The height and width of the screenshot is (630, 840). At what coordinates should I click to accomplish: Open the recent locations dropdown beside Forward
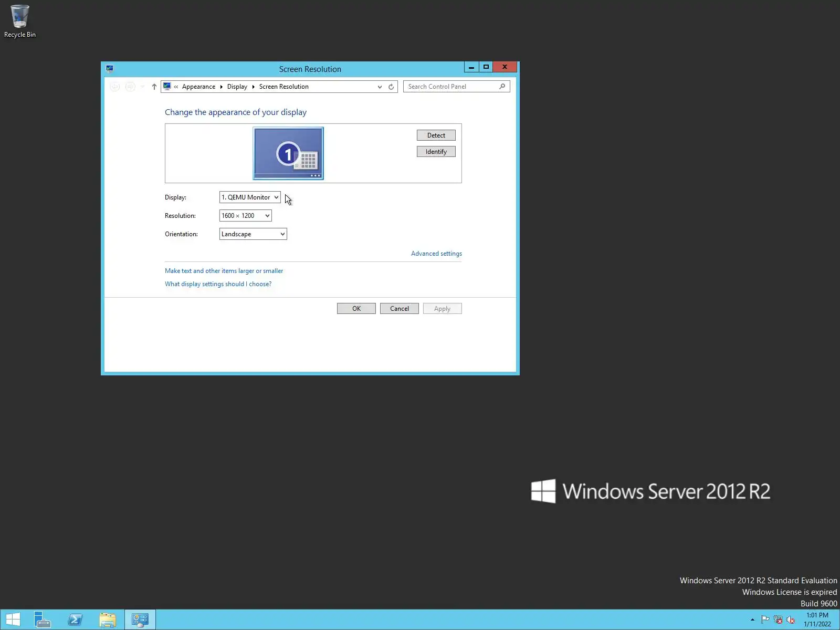[x=142, y=87]
